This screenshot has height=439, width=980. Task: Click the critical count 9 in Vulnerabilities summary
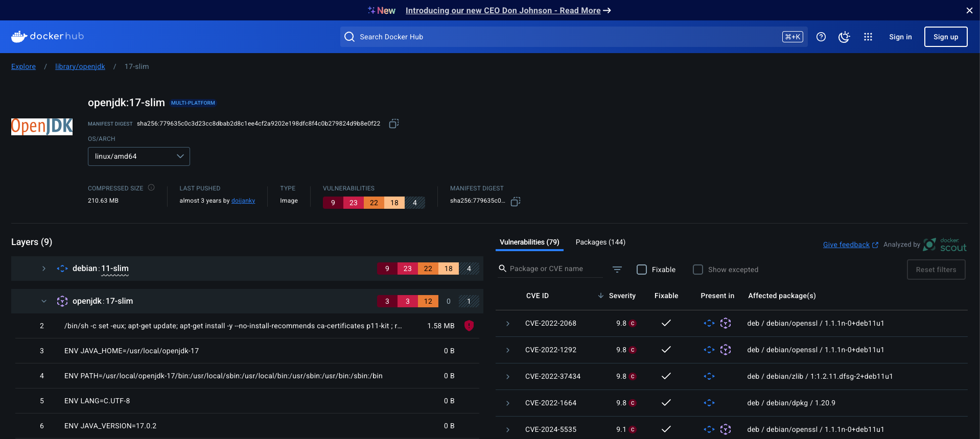[x=333, y=203]
